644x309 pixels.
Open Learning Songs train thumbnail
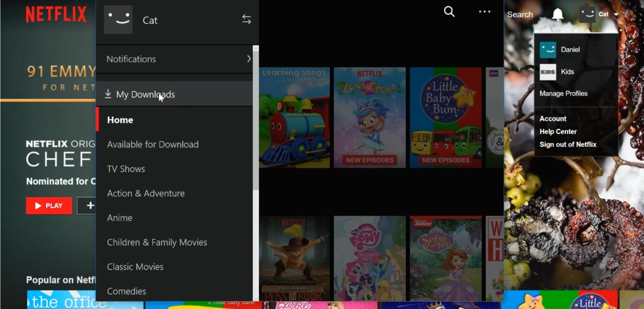[x=294, y=118]
